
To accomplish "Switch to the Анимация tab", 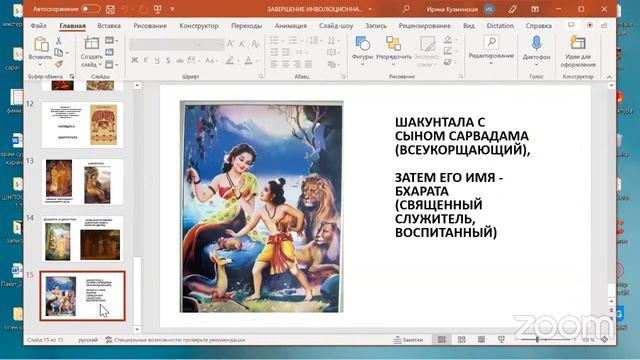I will coord(291,26).
